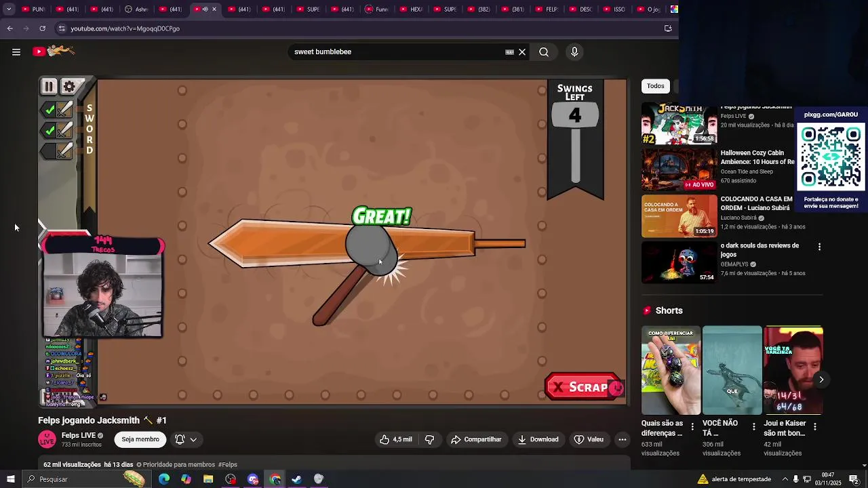Download the video
Image resolution: width=868 pixels, height=488 pixels.
(x=538, y=439)
